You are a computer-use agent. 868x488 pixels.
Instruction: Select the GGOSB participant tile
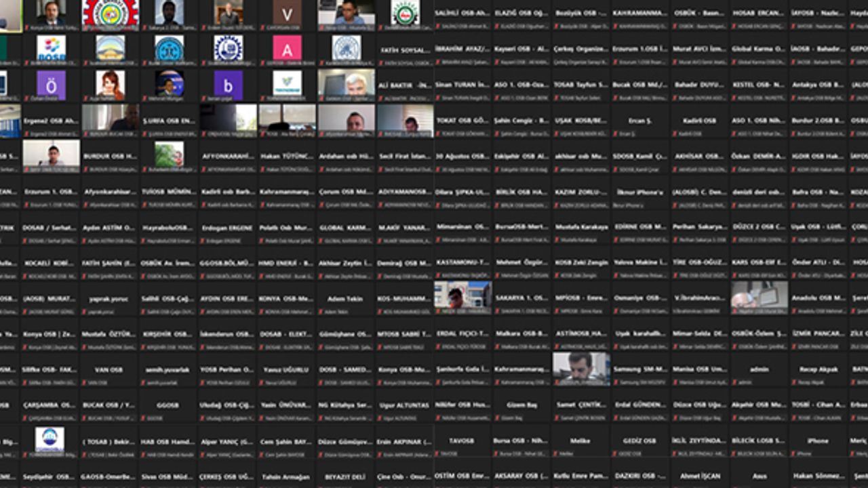tap(170, 405)
